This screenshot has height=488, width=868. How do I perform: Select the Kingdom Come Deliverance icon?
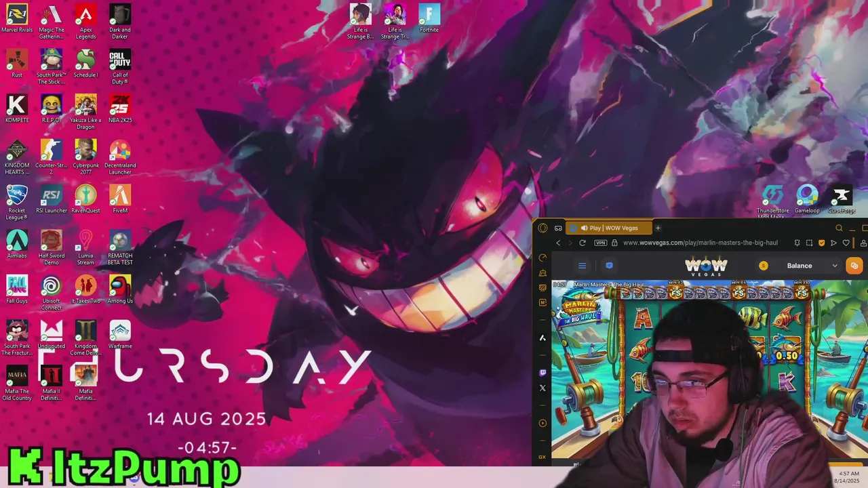(x=85, y=338)
